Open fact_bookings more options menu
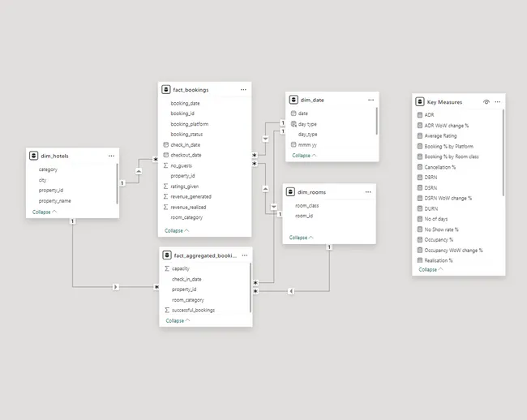Viewport: 527px width, 420px height. 243,90
